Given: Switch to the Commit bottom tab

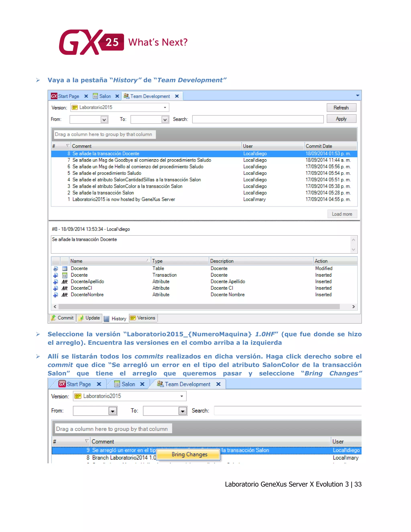Looking at the screenshot, I should [x=62, y=318].
